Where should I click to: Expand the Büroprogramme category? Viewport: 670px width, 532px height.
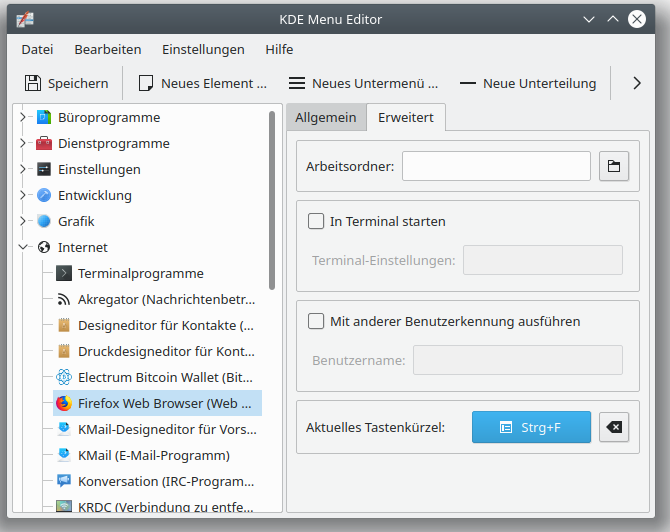(23, 117)
